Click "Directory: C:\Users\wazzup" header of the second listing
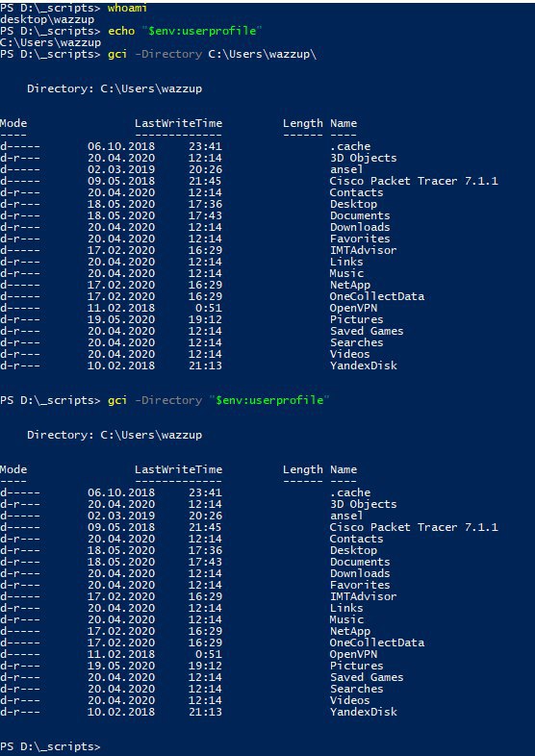Image resolution: width=535 pixels, height=756 pixels. tap(115, 435)
